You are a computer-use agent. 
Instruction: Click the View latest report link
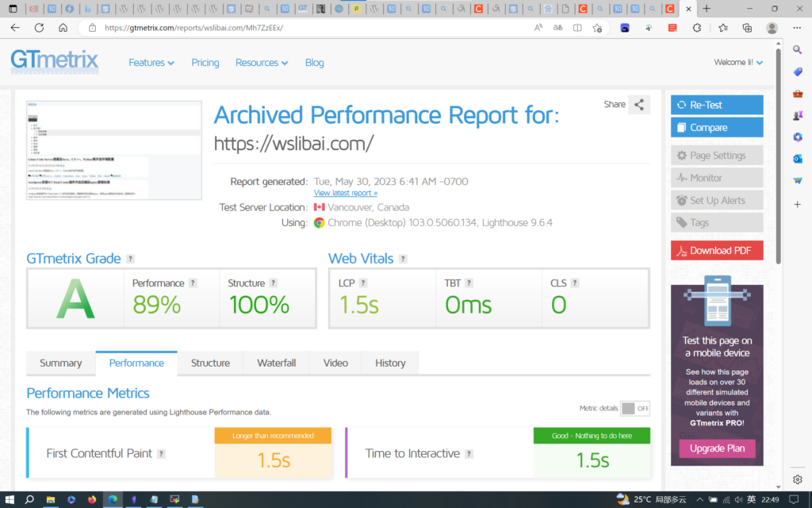[346, 193]
